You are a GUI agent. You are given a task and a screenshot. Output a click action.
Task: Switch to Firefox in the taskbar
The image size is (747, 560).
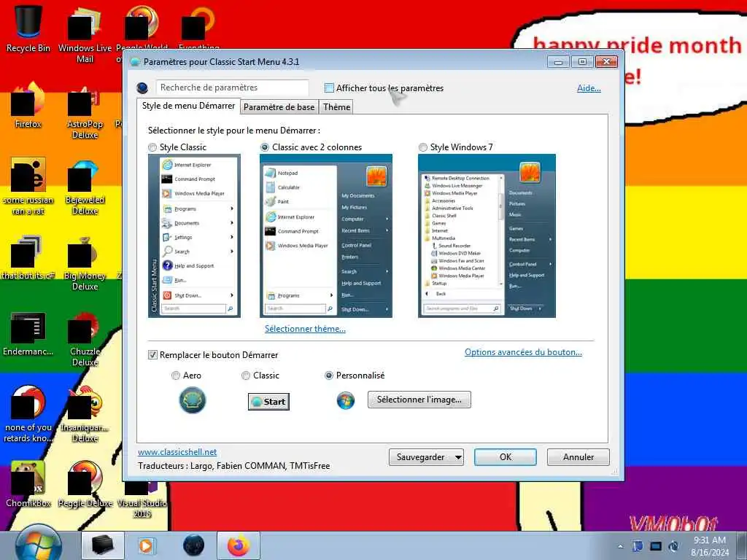coord(239,545)
